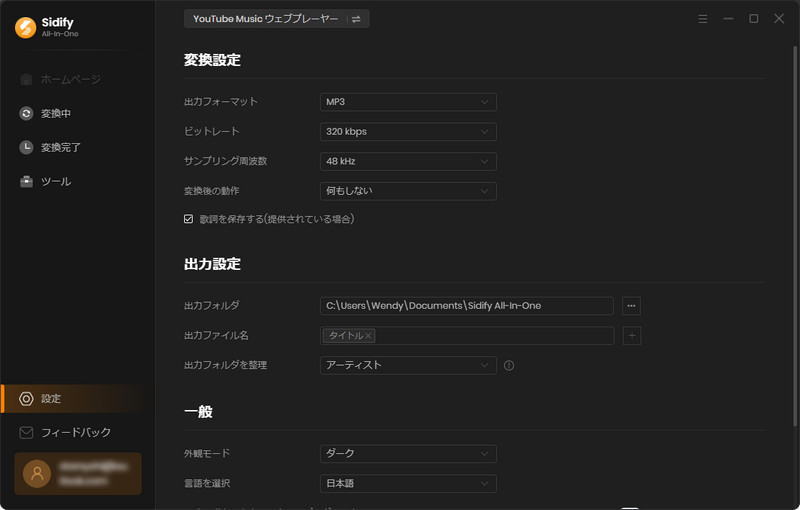Toggle the 歌詞を保存する checkbox
Viewport: 800px width, 510px height.
pyautogui.click(x=189, y=219)
